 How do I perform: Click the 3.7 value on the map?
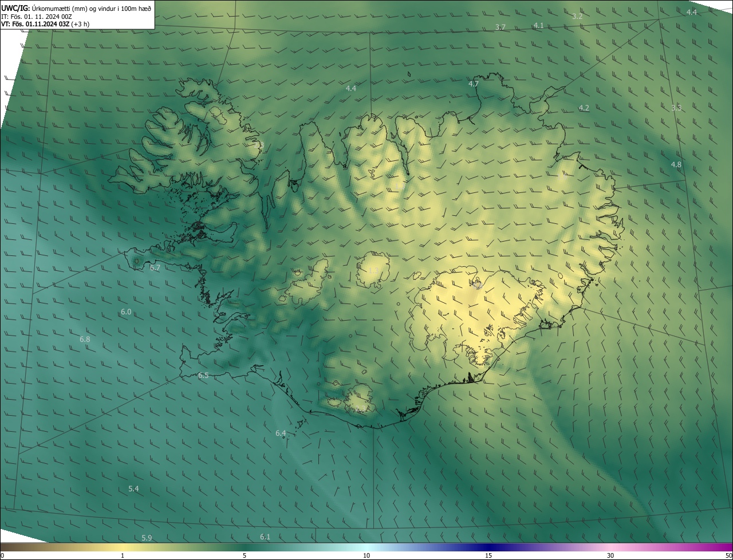tap(501, 27)
